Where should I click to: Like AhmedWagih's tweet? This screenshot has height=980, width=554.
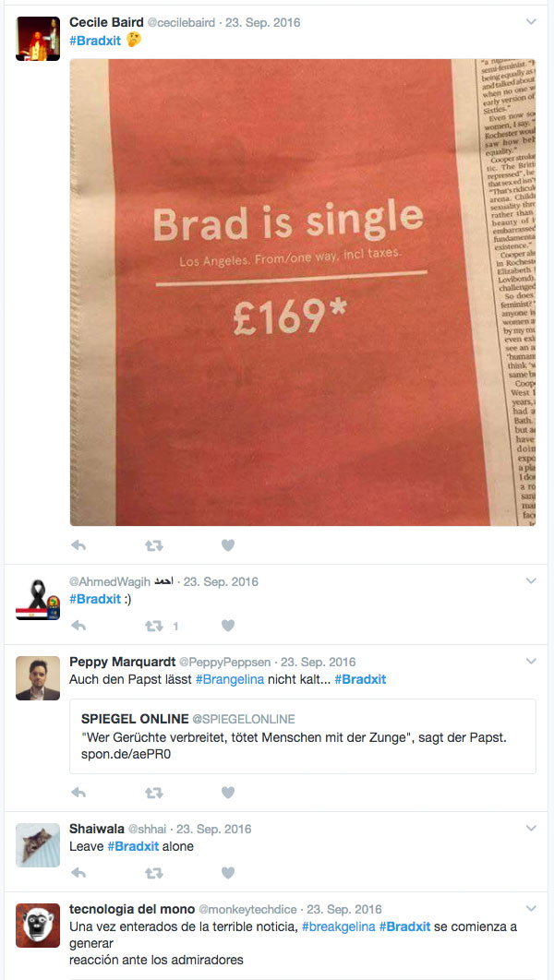(228, 626)
